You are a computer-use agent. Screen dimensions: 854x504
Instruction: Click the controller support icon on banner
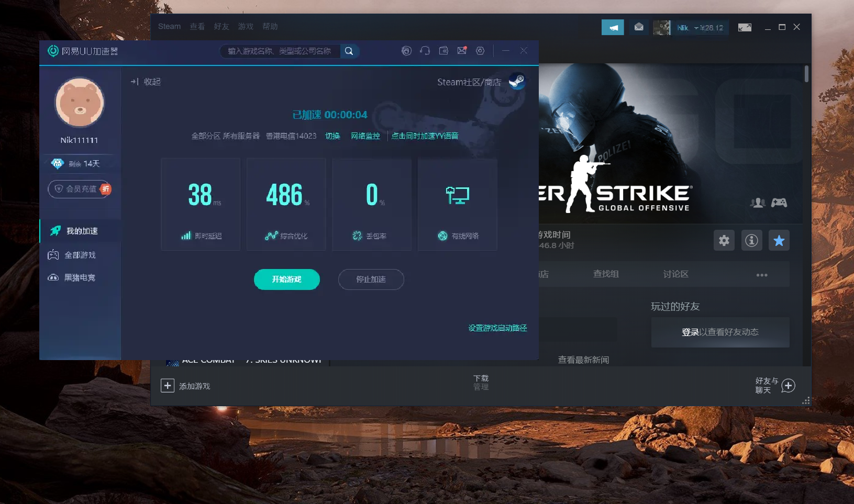coord(779,203)
